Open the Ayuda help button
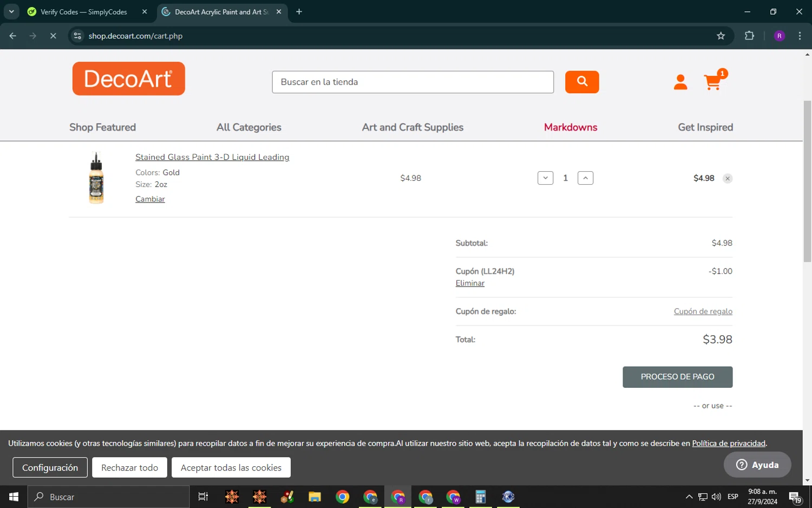This screenshot has width=812, height=508. 757,465
